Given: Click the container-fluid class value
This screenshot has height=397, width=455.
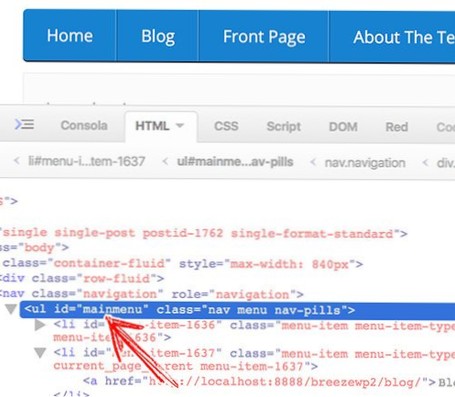Looking at the screenshot, I should [x=109, y=263].
